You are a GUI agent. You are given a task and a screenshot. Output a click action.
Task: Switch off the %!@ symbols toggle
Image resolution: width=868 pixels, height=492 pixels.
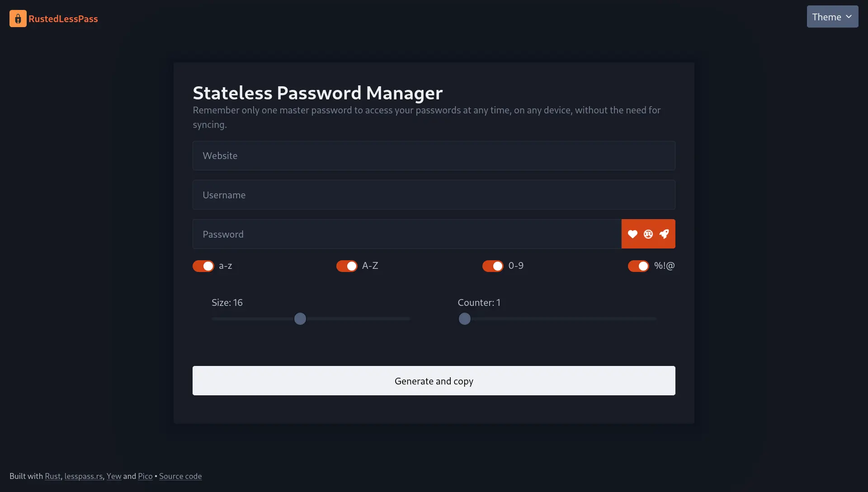(638, 266)
